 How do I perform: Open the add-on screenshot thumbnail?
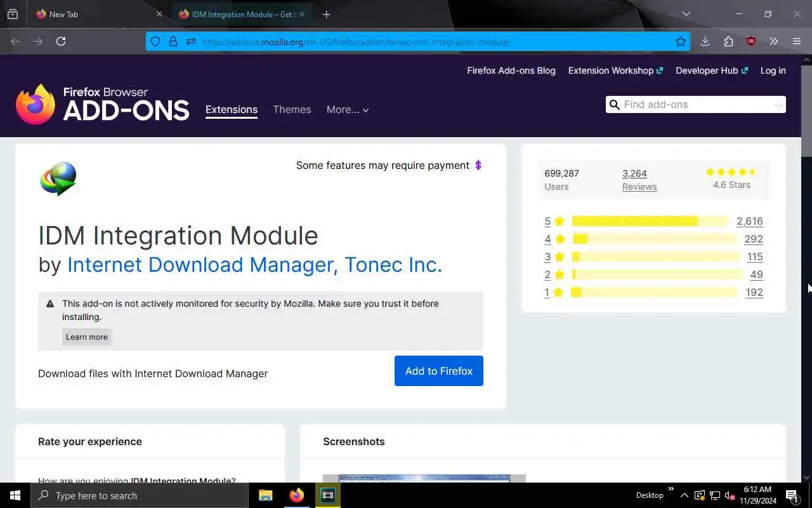point(424,478)
